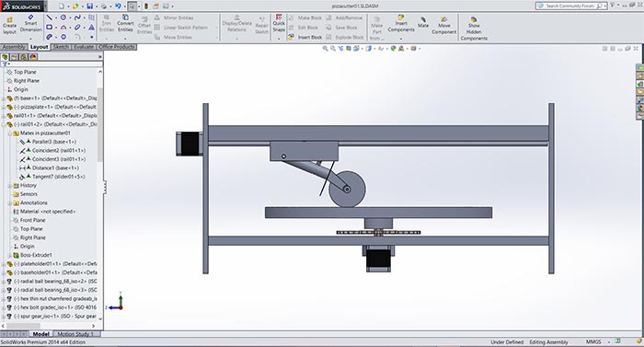Click the Convert Entities tool

tap(125, 23)
